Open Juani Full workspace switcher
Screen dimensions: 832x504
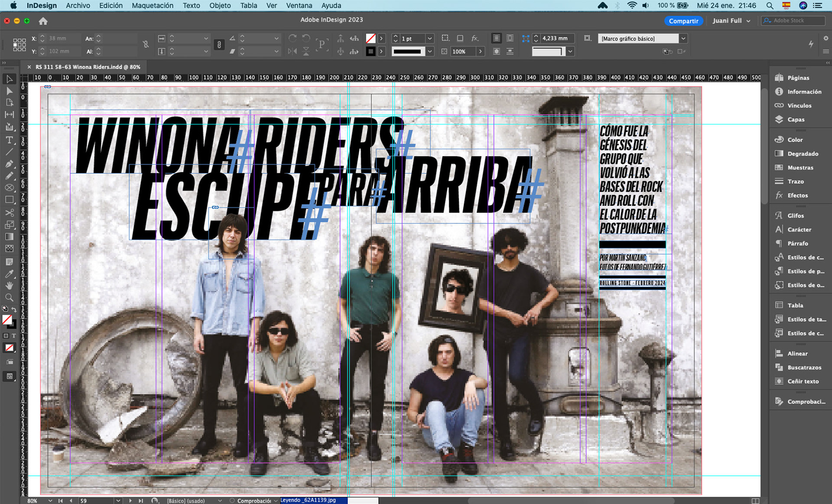pos(731,21)
